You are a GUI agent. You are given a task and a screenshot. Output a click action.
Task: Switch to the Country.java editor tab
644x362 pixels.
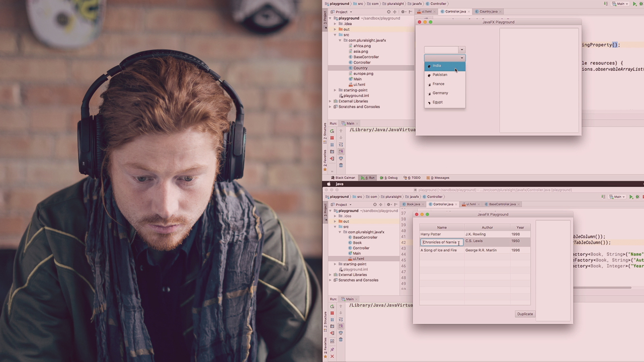(x=488, y=12)
